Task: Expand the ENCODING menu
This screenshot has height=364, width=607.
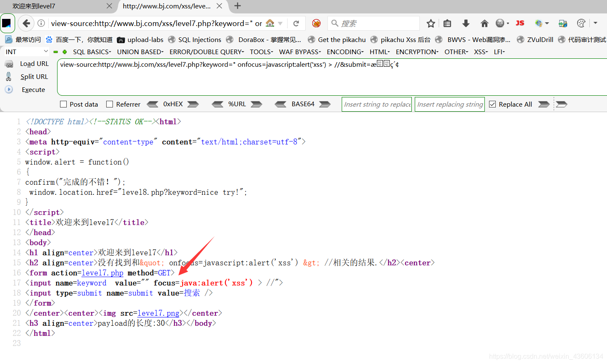Action: coord(345,52)
